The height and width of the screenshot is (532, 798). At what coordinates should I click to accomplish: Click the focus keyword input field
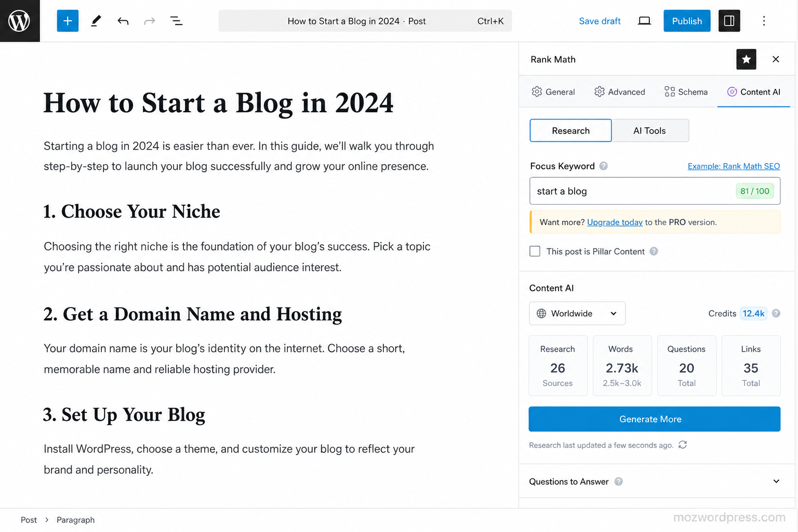click(655, 191)
